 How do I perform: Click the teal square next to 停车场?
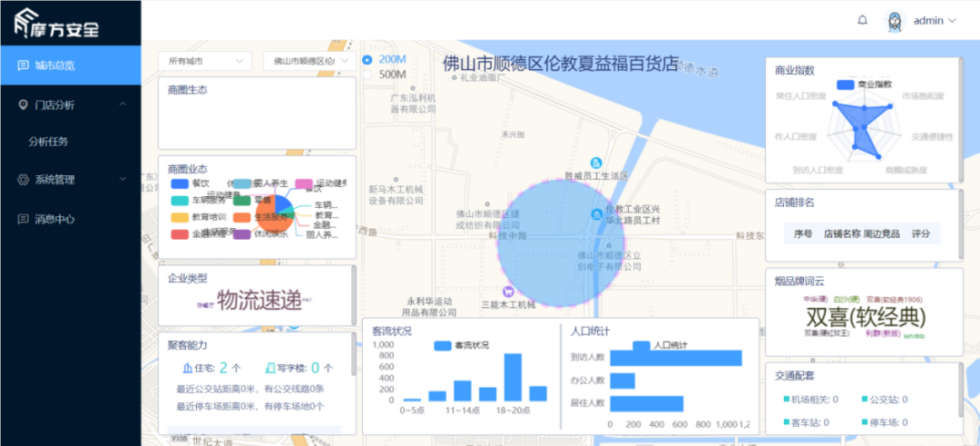pos(865,422)
